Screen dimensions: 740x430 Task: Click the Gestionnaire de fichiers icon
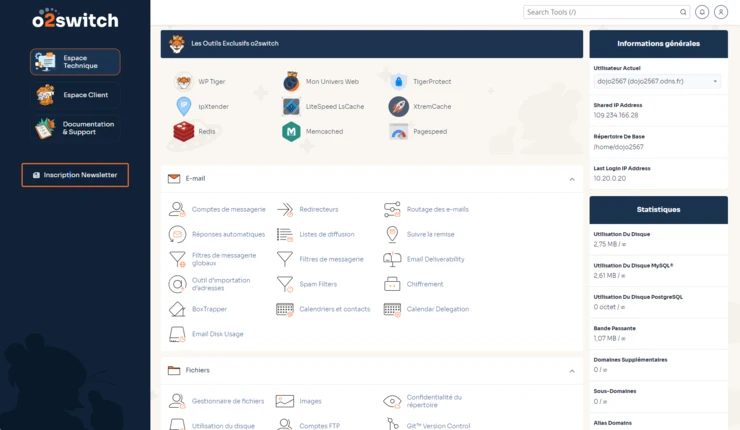coord(177,401)
